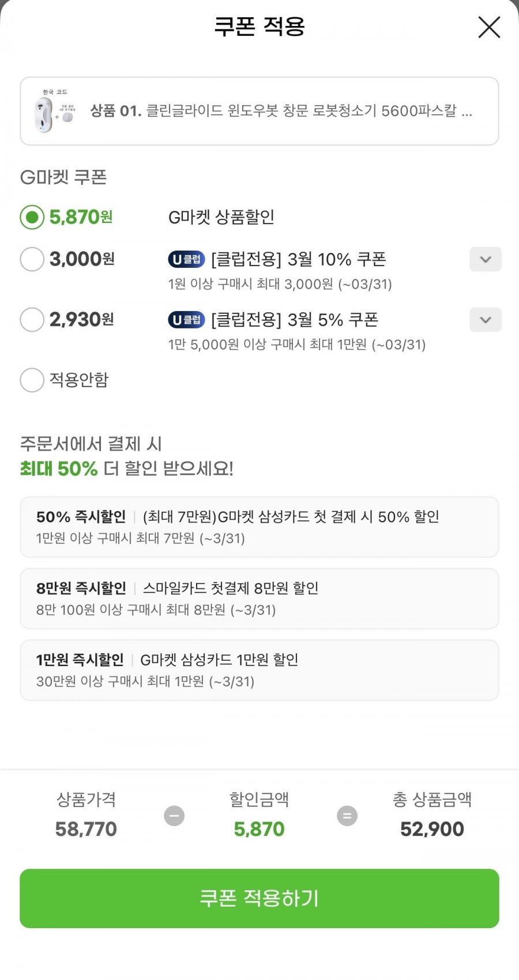
Task: Select the 3,000원 coupon radio button
Action: tap(32, 259)
